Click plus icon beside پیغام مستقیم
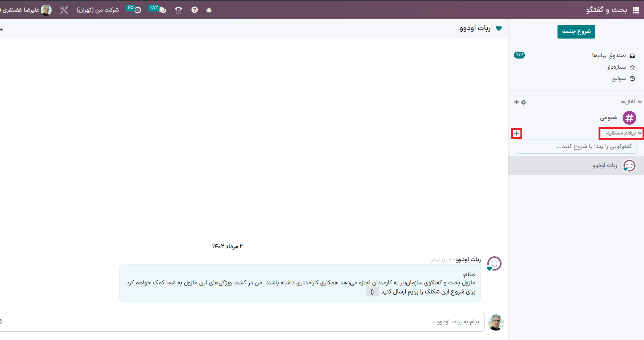This screenshot has height=340, width=644. (x=516, y=133)
